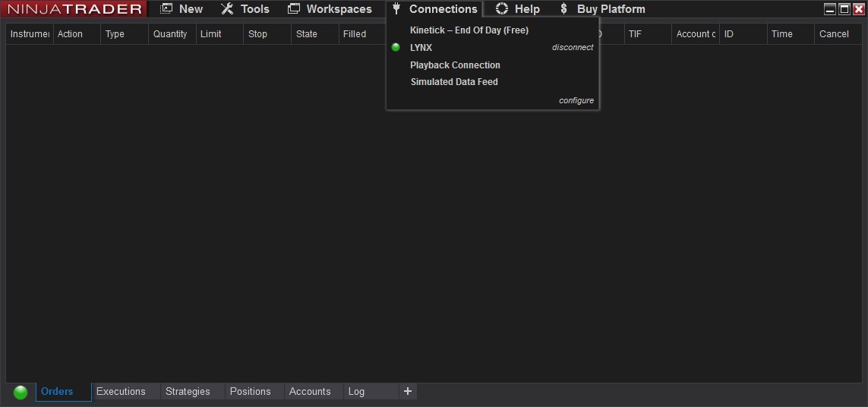Click the dollar sign icon
868x407 pixels.
click(x=563, y=8)
